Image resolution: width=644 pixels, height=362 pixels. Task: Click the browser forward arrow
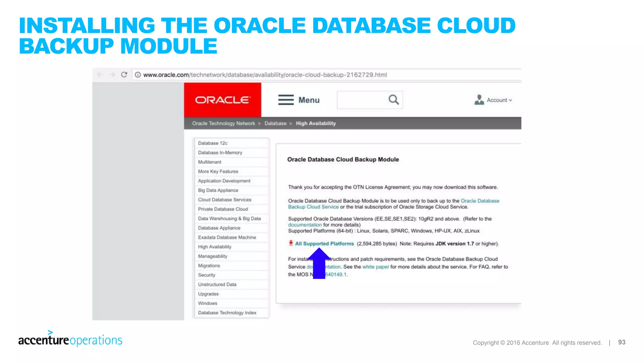coord(112,74)
